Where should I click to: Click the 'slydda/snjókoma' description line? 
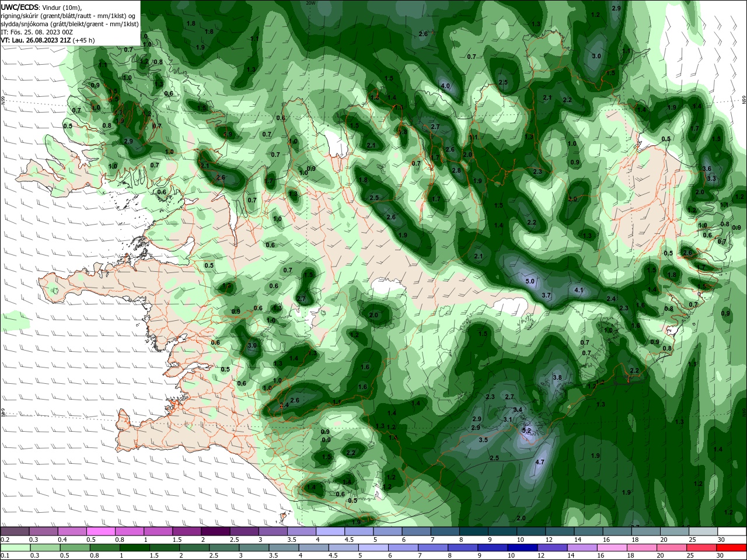point(70,24)
